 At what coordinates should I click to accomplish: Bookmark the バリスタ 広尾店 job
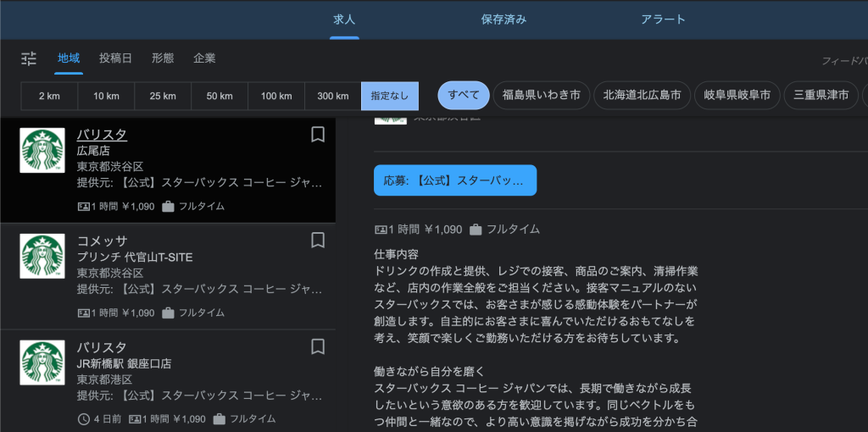click(318, 135)
